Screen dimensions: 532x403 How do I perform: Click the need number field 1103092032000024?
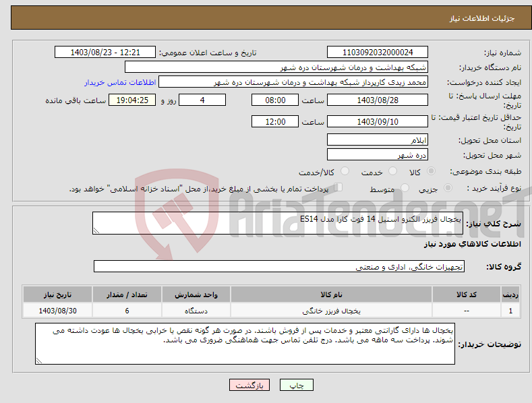tap(378, 53)
